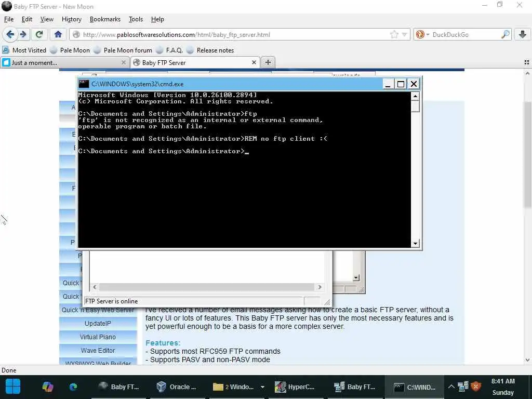Open the Virtual Piano sidebar link

[98, 337]
